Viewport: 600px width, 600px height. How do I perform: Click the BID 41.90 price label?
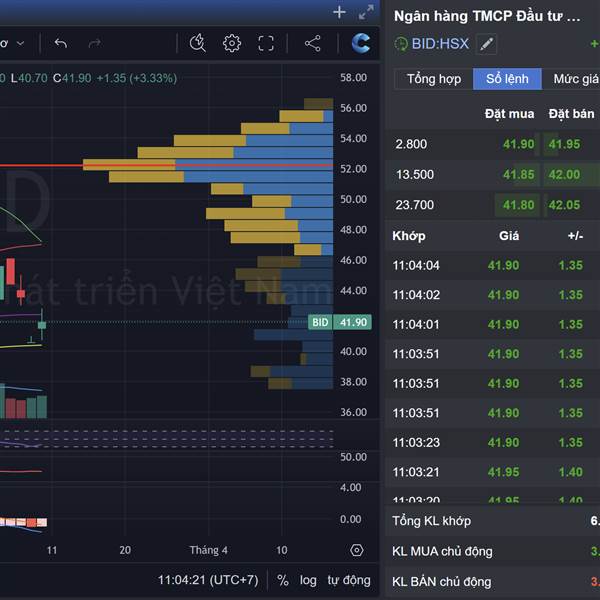tap(340, 322)
